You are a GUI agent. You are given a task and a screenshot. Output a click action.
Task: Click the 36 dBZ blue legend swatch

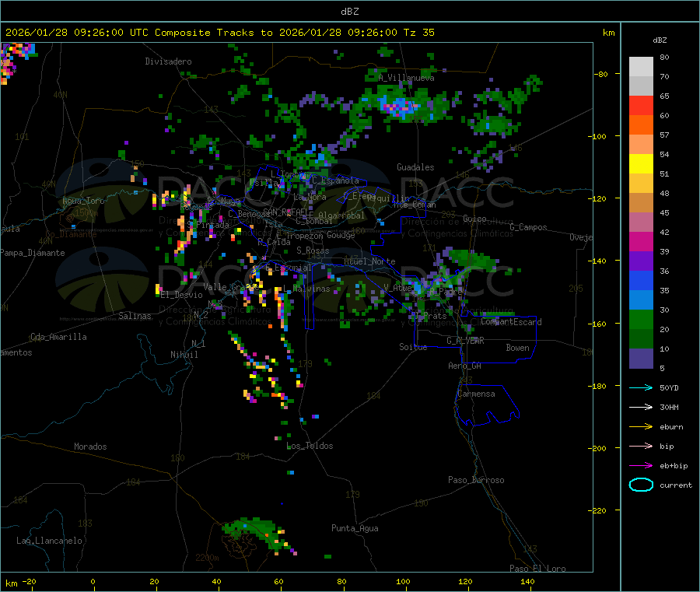click(x=641, y=280)
